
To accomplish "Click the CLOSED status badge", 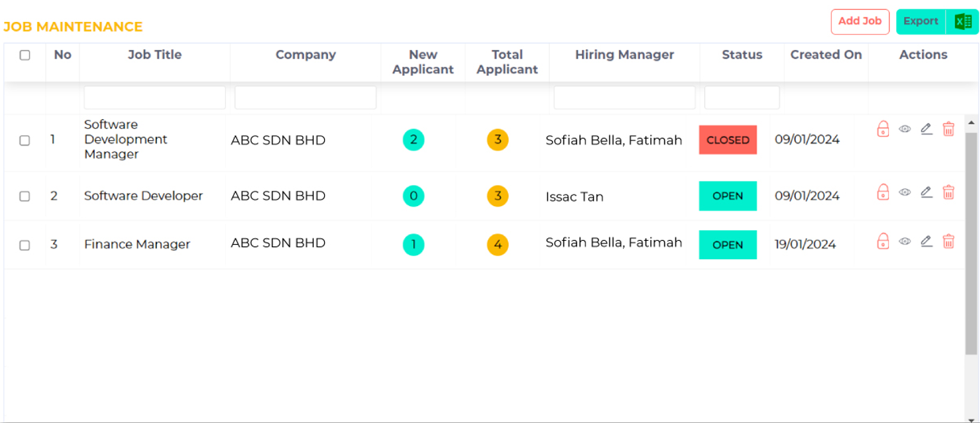I will coord(727,140).
